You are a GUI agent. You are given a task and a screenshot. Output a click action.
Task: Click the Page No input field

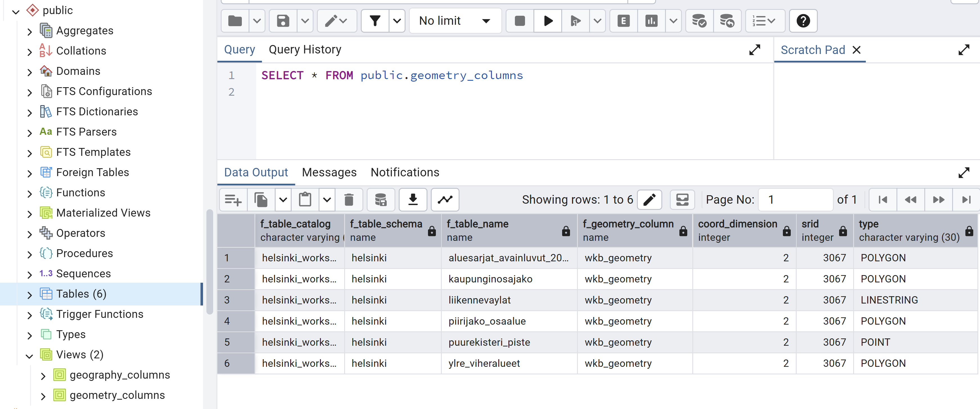(795, 199)
